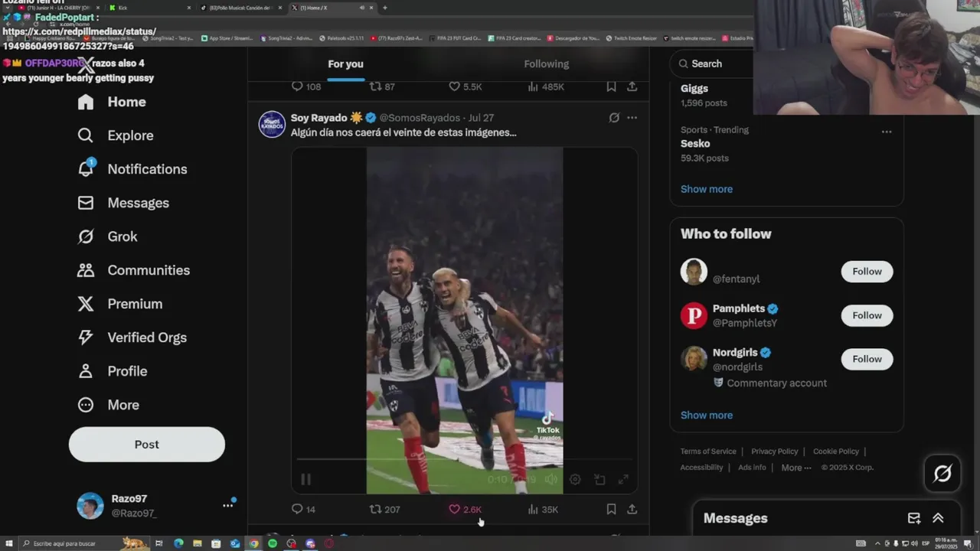Show more Who to follow suggestions
The height and width of the screenshot is (551, 980).
click(x=707, y=415)
